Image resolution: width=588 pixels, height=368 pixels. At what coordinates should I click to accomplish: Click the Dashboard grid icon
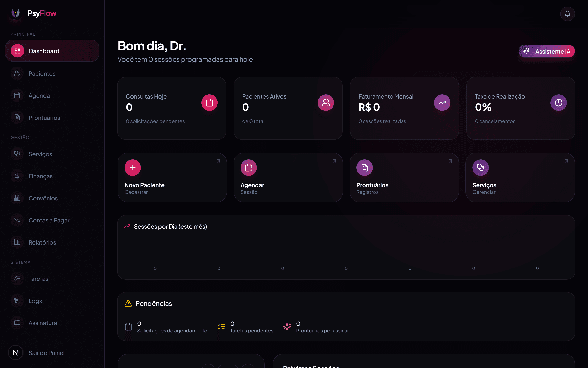tap(18, 51)
